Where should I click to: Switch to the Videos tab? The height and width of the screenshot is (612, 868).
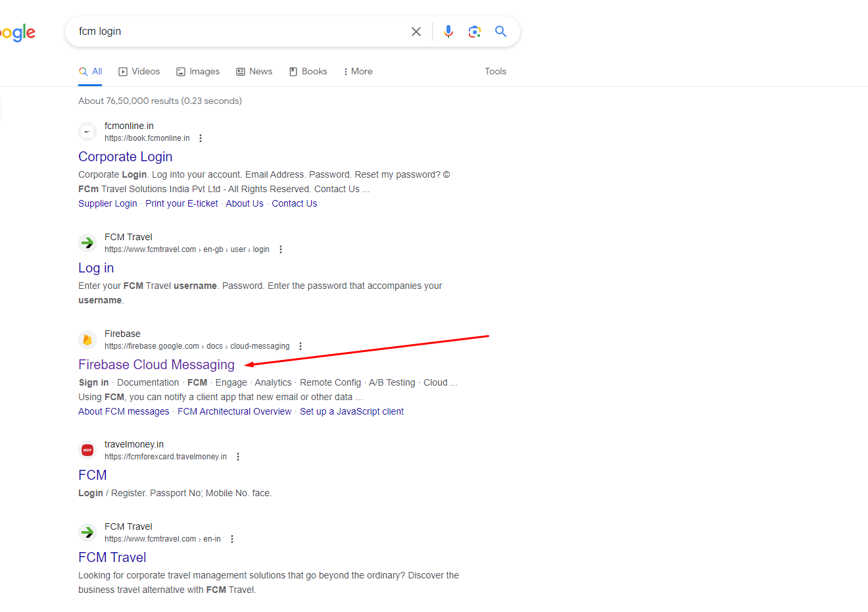tap(139, 71)
